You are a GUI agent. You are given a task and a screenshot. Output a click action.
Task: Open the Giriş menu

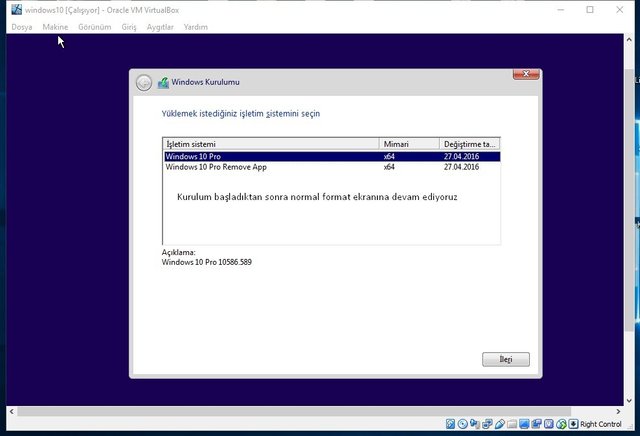pos(129,27)
